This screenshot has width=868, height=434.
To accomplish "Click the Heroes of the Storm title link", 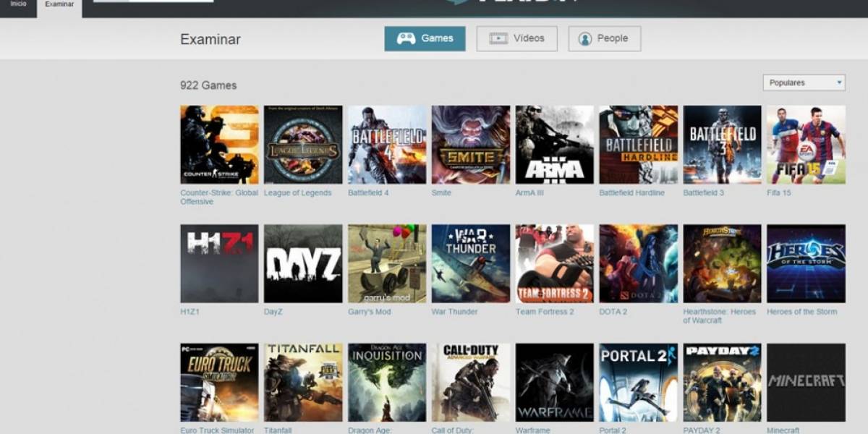I will coord(801,312).
